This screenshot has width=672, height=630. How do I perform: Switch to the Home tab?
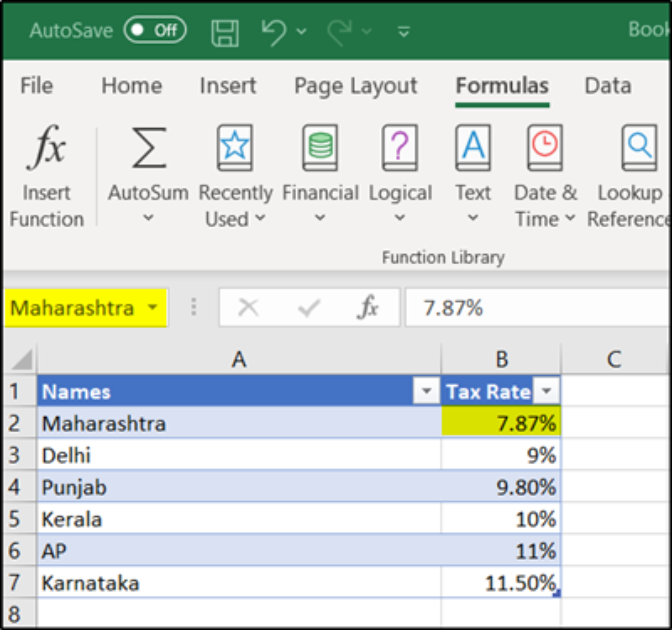point(132,86)
